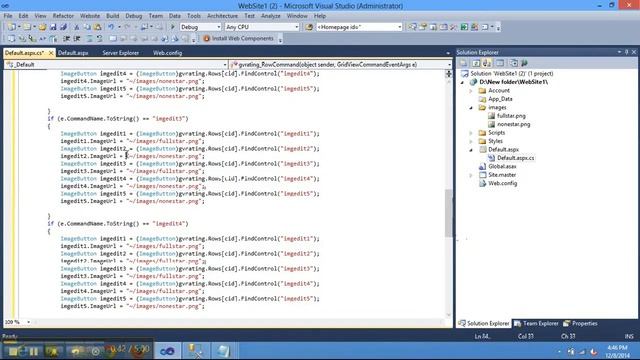The width and height of the screenshot is (640, 360).
Task: Click the Paste icon in toolbar
Action: [98, 27]
